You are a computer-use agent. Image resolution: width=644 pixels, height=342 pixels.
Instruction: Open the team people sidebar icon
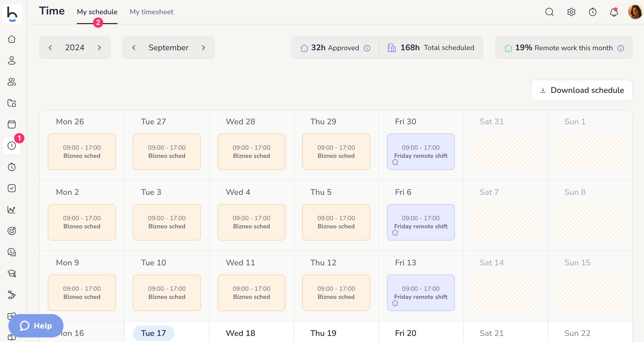pyautogui.click(x=12, y=82)
